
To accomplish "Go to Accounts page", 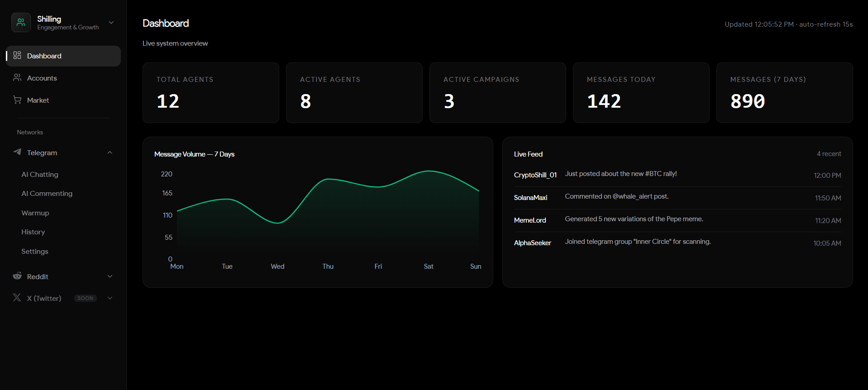I will 63,78.
